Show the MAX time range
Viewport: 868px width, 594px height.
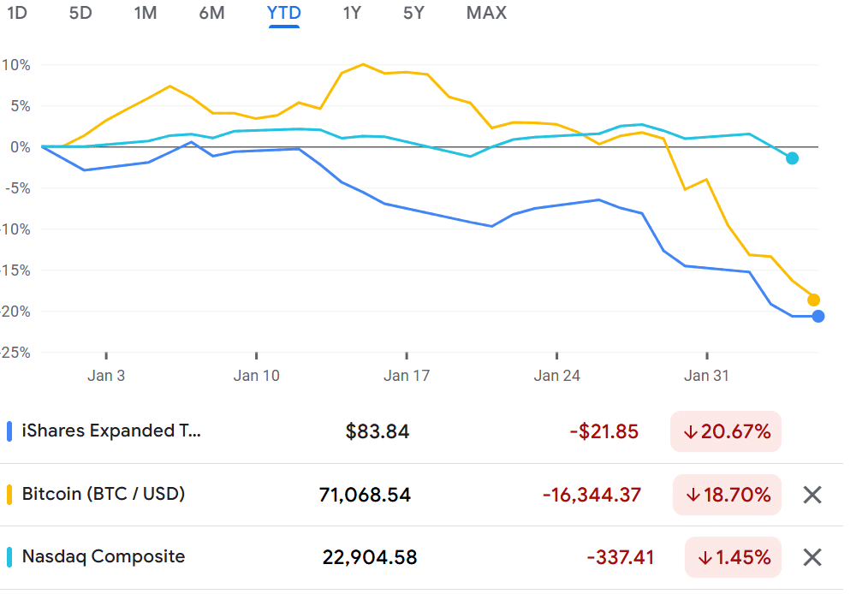click(486, 13)
